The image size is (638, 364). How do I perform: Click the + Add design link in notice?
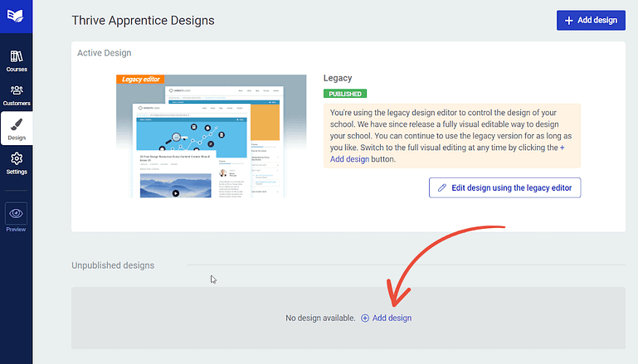click(446, 153)
